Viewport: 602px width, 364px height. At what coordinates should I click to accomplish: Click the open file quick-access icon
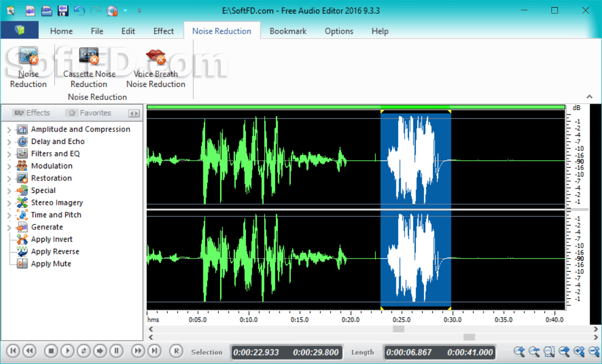[46, 10]
